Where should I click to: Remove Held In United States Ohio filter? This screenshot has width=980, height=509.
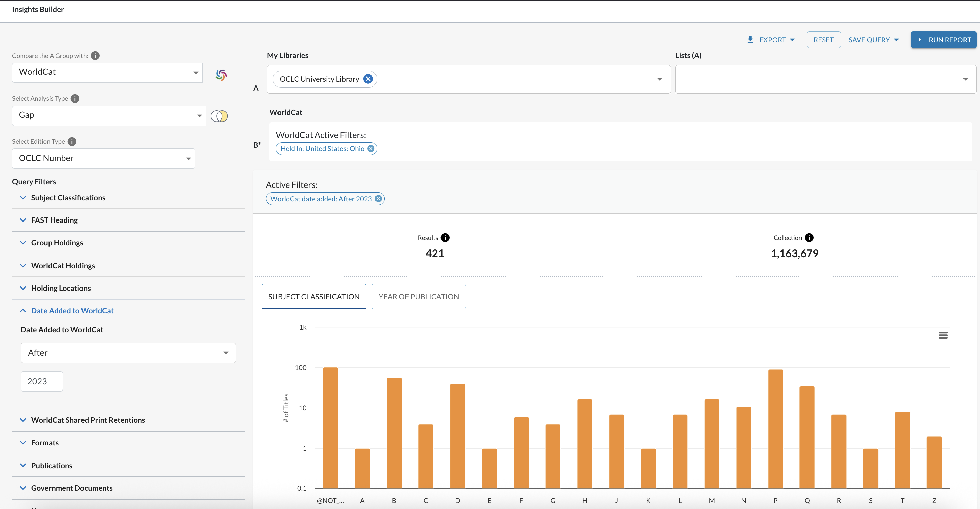pos(371,149)
